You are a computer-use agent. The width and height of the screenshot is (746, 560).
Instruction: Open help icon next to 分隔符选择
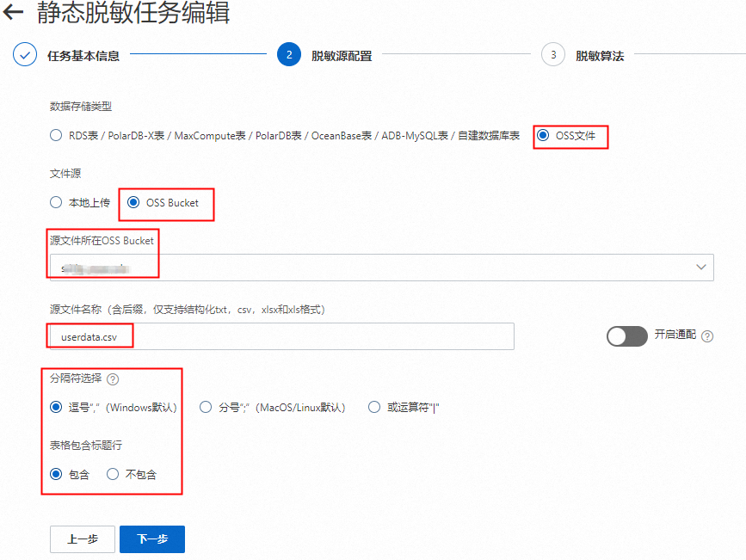[113, 379]
